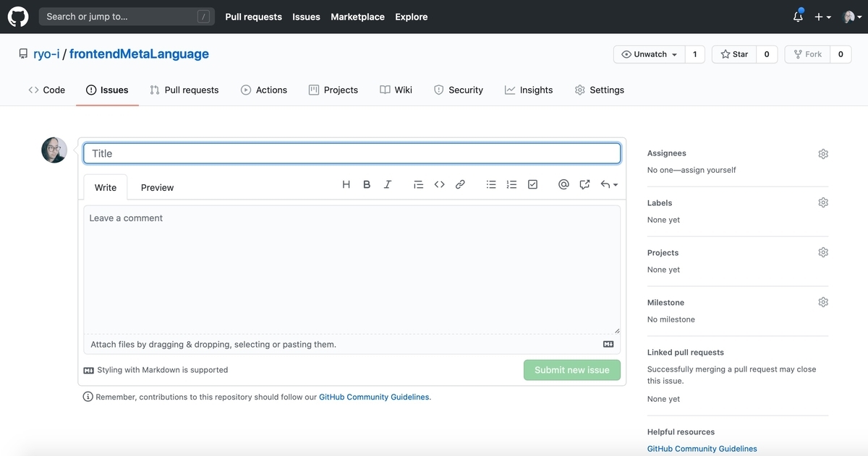The height and width of the screenshot is (456, 868).
Task: Insert a heading in the comment
Action: (x=346, y=185)
